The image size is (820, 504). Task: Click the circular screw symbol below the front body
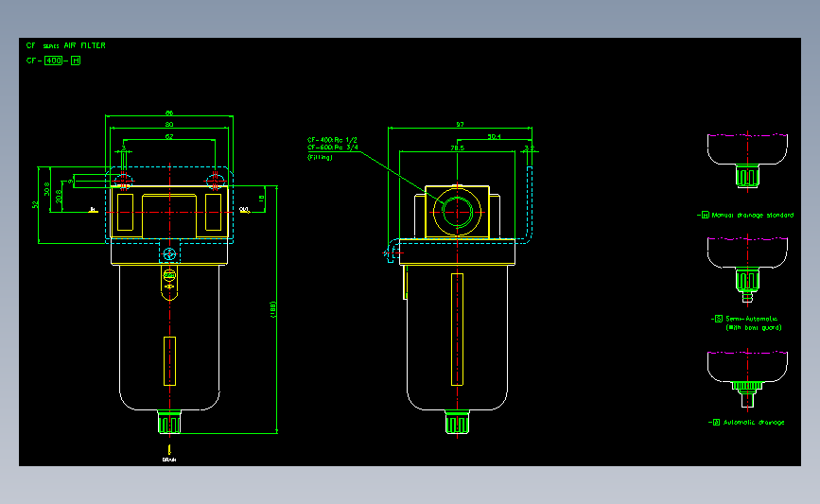[x=169, y=254]
